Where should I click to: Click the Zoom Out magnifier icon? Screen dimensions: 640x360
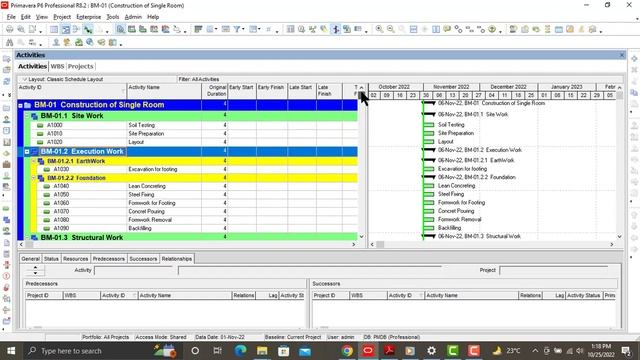(391, 29)
